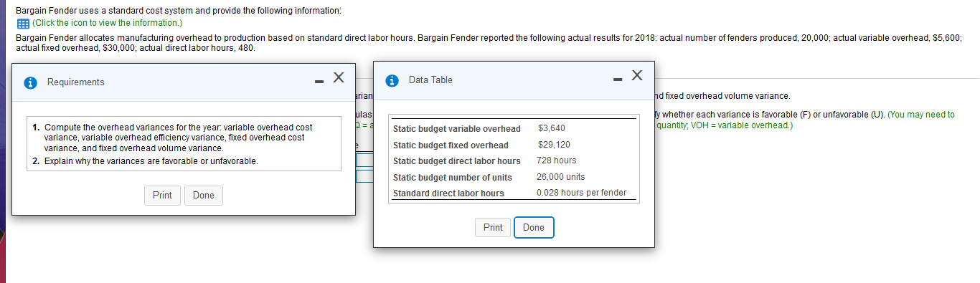Click the 0.028 hours per fender value
Image resolution: width=980 pixels, height=283 pixels.
click(582, 193)
